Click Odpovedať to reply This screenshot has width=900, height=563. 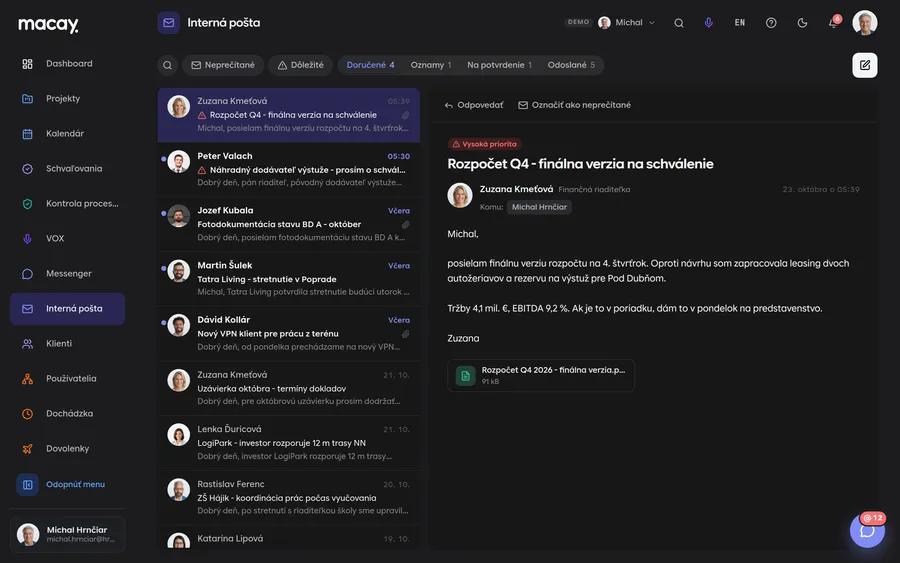[x=474, y=105]
